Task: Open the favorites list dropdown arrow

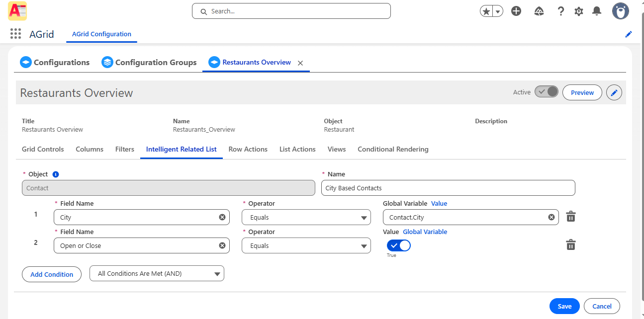Action: coord(497,11)
